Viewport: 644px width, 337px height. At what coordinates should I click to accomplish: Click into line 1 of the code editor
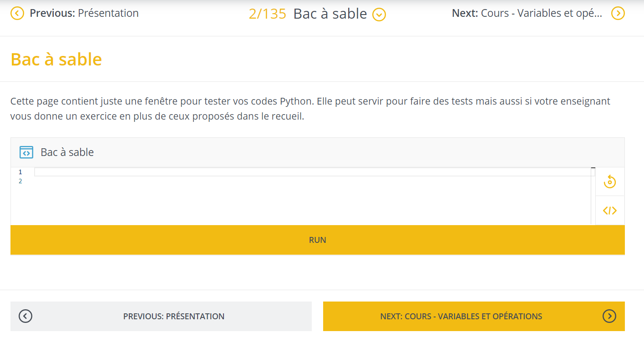314,172
